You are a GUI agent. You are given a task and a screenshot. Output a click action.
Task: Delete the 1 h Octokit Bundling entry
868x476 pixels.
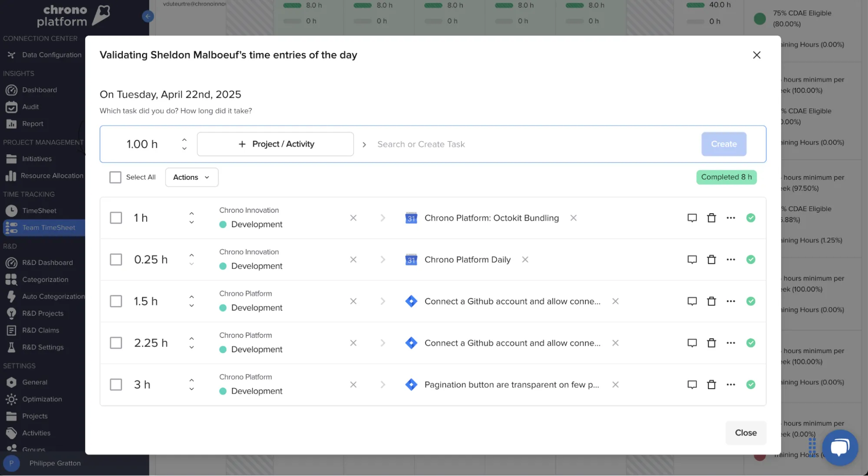coord(711,218)
